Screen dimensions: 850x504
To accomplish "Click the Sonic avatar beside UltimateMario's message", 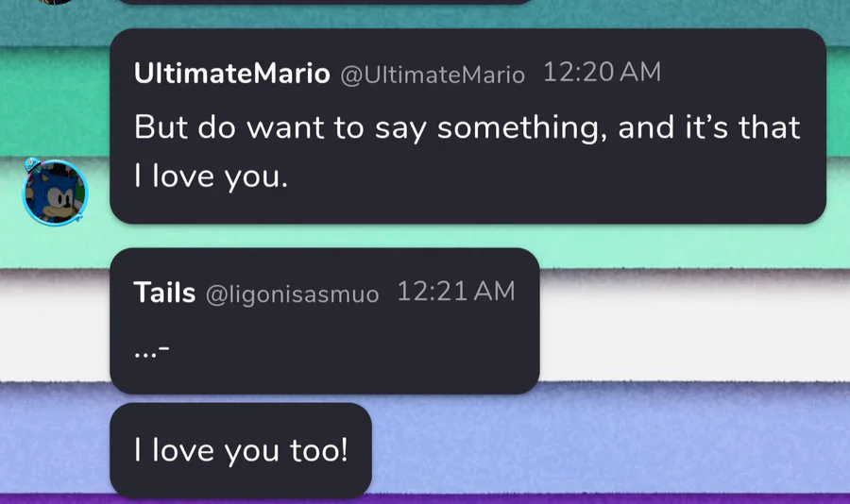I will (x=55, y=193).
